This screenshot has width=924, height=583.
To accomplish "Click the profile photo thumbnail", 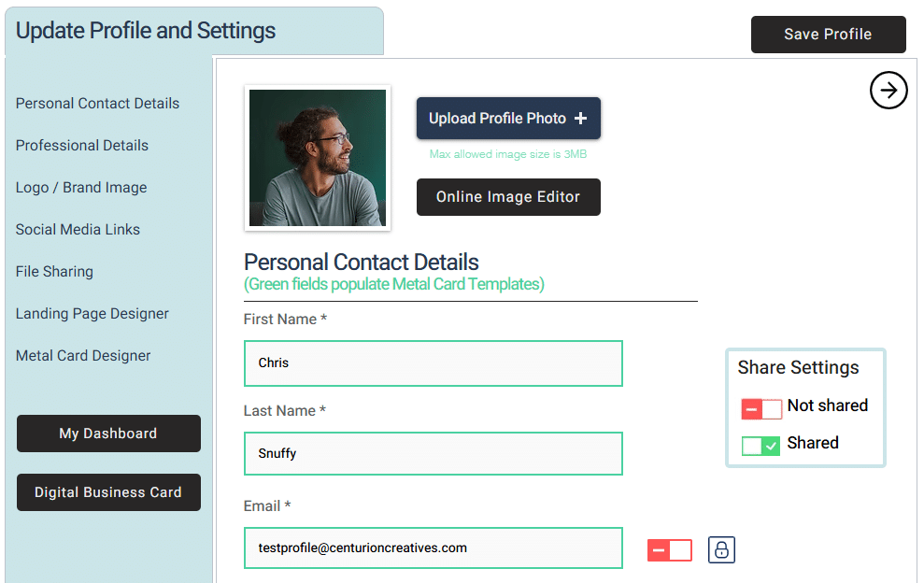I will (318, 158).
